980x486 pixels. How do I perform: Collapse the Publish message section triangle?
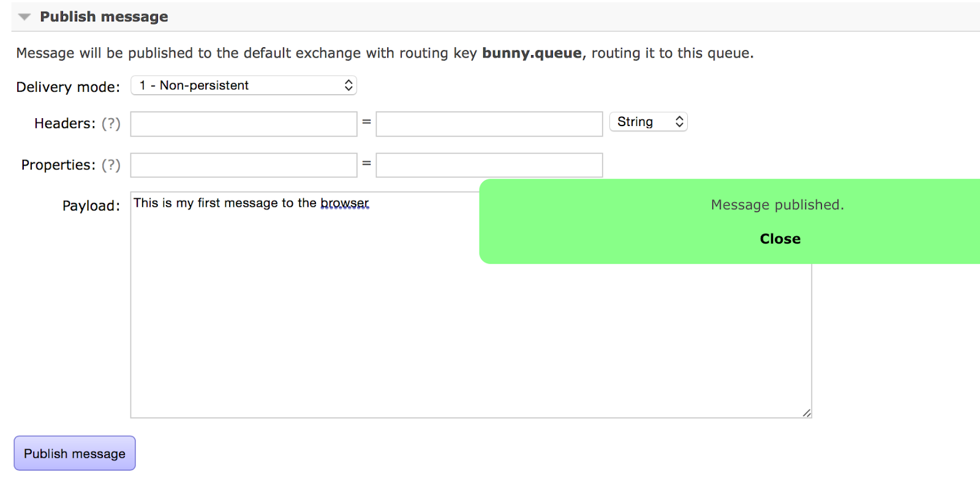pos(24,17)
